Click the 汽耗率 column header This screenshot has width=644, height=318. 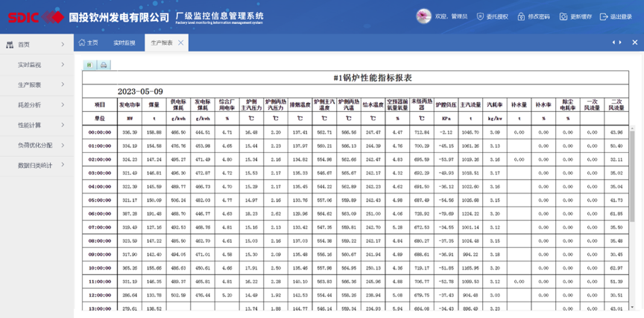[x=494, y=105]
